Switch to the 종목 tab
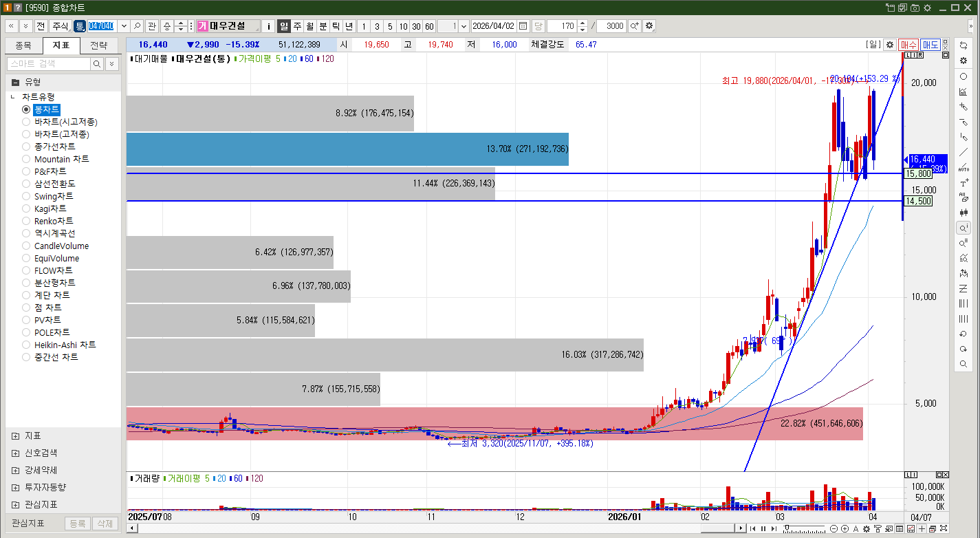Image resolution: width=980 pixels, height=538 pixels. click(23, 46)
